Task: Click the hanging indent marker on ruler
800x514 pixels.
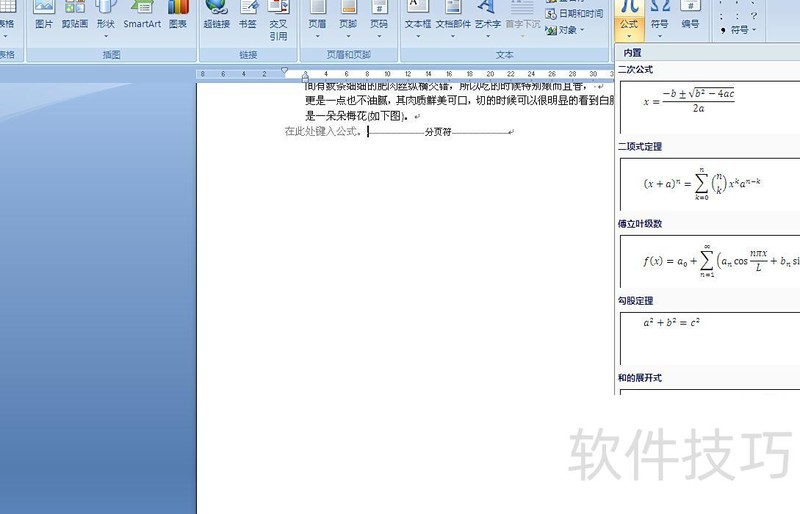Action: point(305,75)
